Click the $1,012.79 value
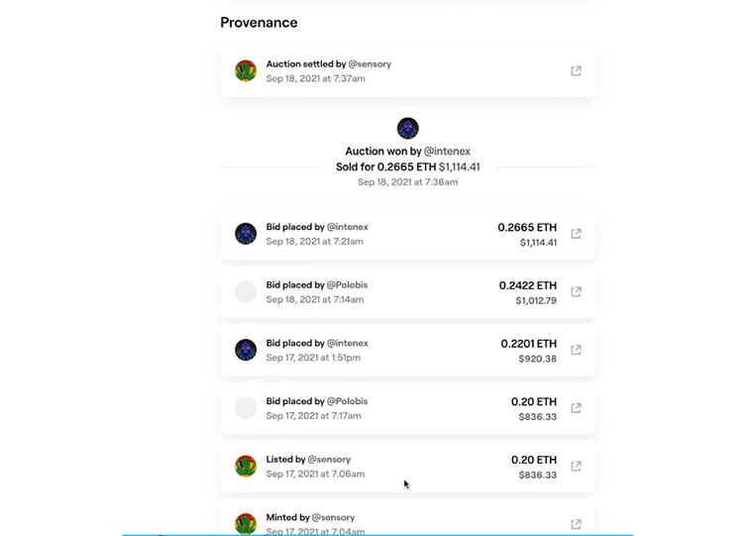The width and height of the screenshot is (756, 536). (536, 301)
